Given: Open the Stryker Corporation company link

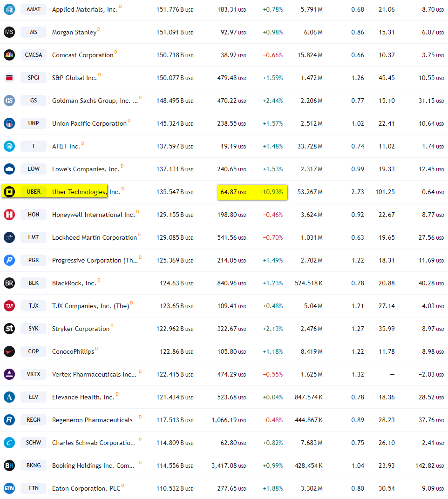Looking at the screenshot, I should coord(81,329).
